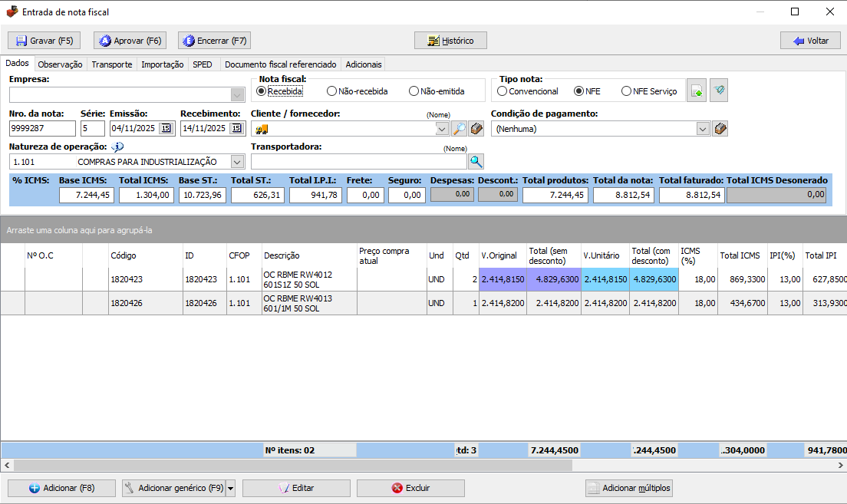Viewport: 847px width, 504px height.
Task: Click the Histórico button
Action: pyautogui.click(x=450, y=41)
